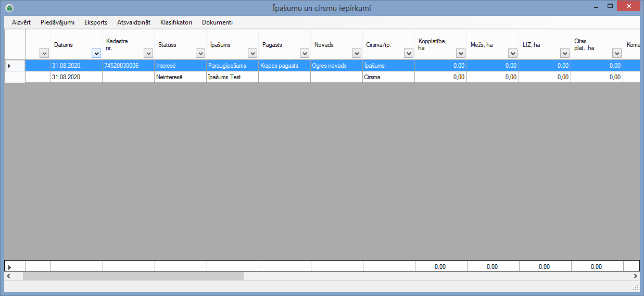
Task: Open the Novads column filter
Action: point(357,53)
